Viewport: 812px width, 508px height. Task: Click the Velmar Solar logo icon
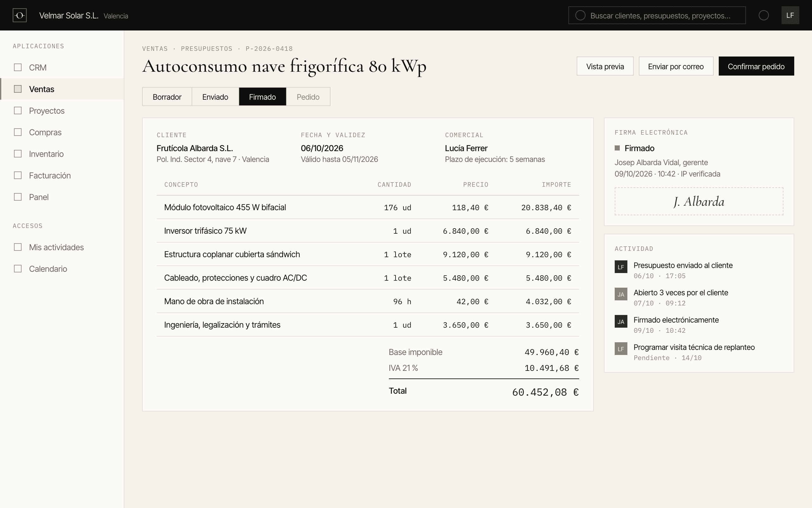click(19, 16)
